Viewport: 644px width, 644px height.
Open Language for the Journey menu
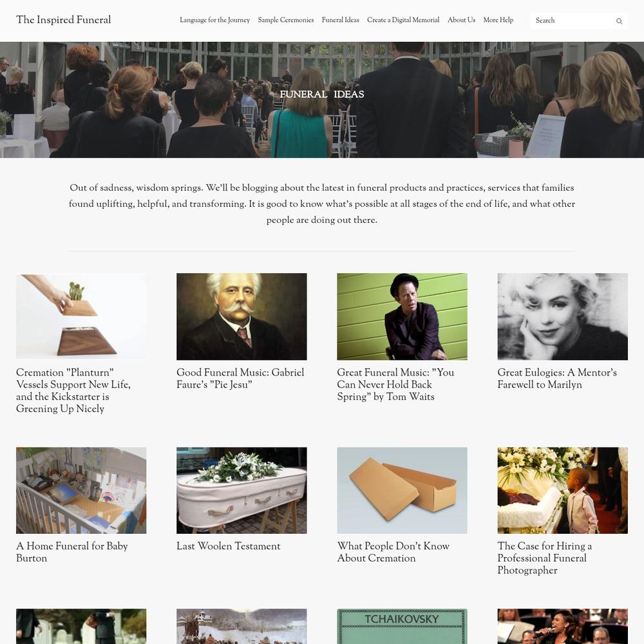215,20
